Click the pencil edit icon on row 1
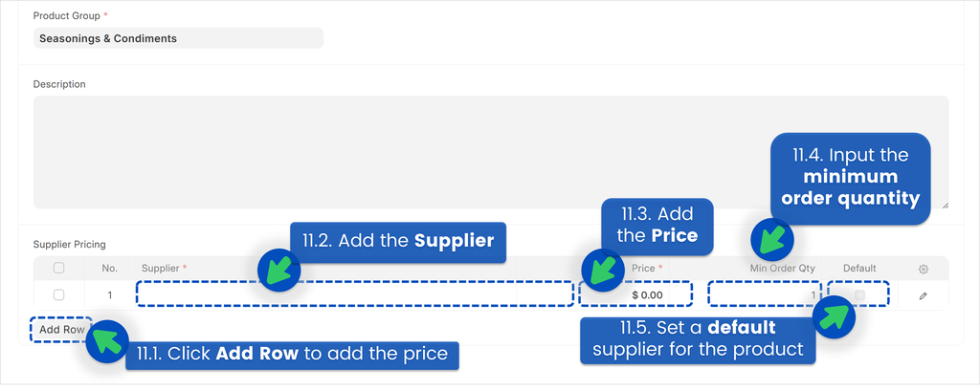This screenshot has width=980, height=391. click(x=924, y=295)
